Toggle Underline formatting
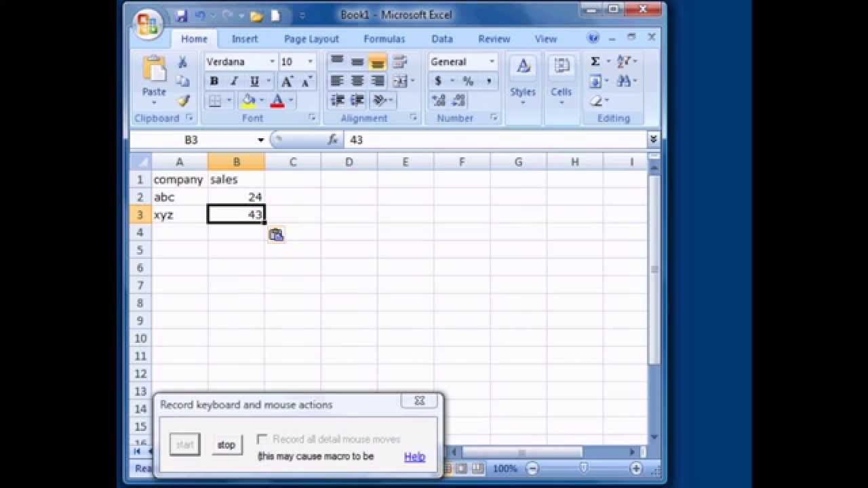Screen dimensions: 868x488 [254, 81]
